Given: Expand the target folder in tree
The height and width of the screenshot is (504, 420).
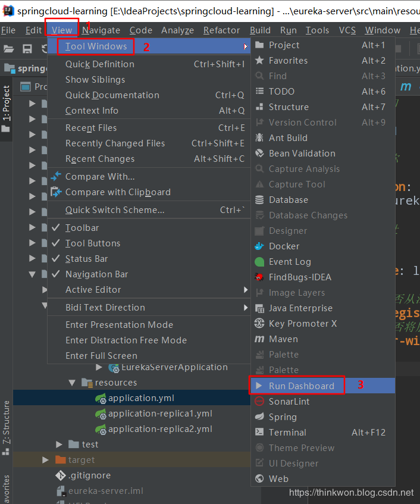Looking at the screenshot, I should tap(46, 460).
